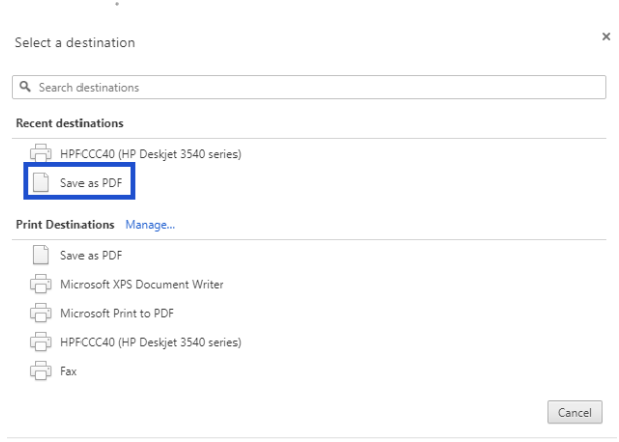Close the Select a destination dialog
This screenshot has width=619, height=442.
coord(606,37)
